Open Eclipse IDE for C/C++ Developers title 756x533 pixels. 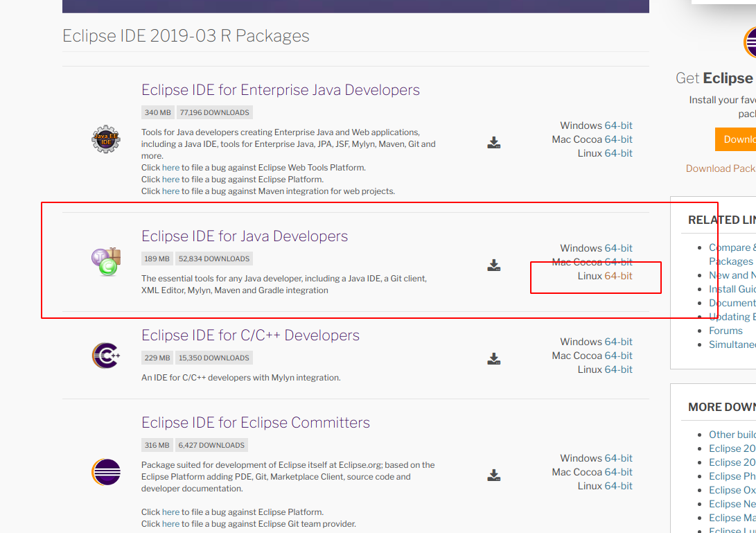coord(250,335)
